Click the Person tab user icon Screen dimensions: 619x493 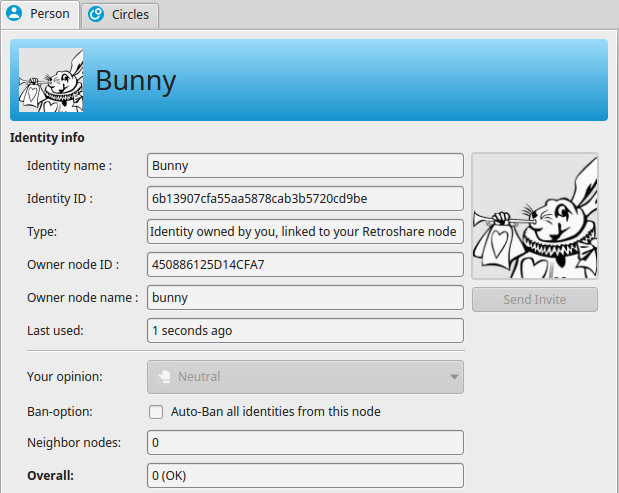tap(14, 13)
